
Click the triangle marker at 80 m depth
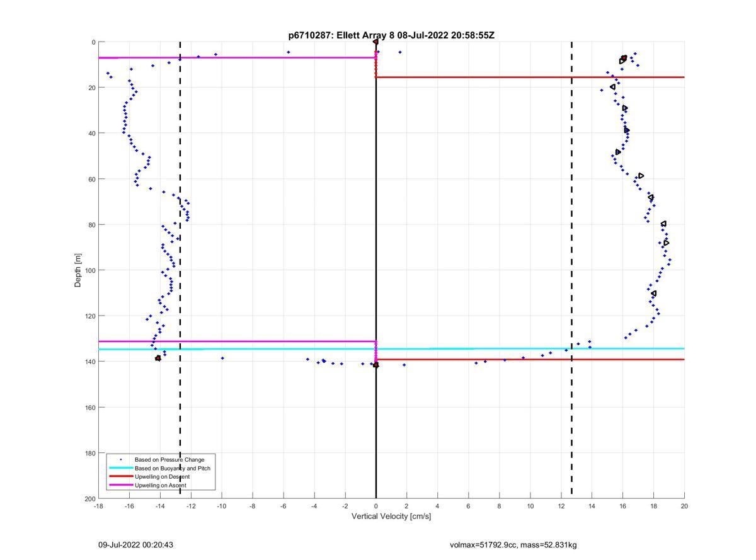663,224
